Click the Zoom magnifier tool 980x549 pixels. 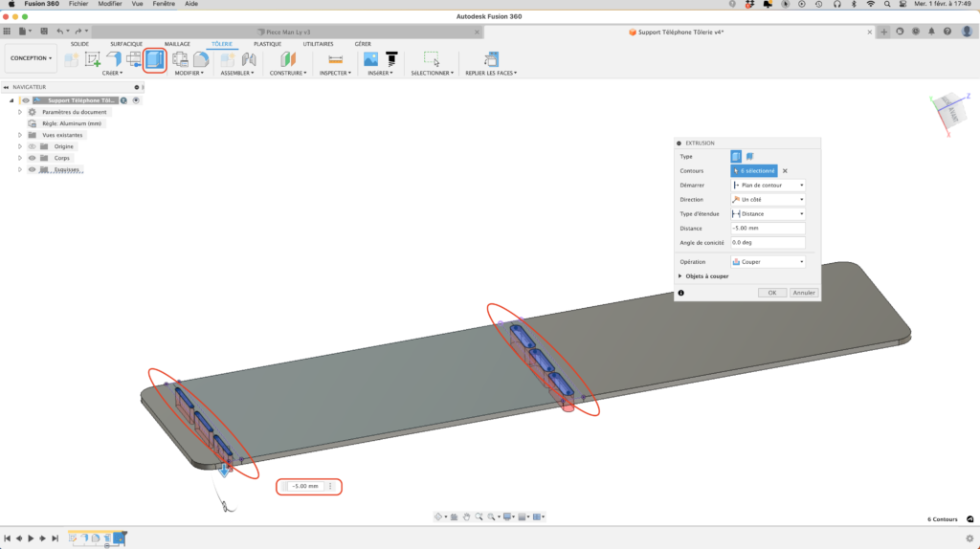click(x=479, y=516)
